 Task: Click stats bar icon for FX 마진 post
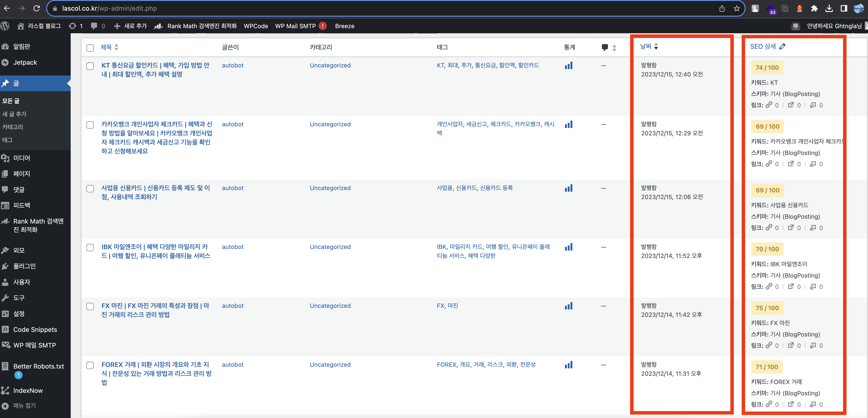point(568,306)
